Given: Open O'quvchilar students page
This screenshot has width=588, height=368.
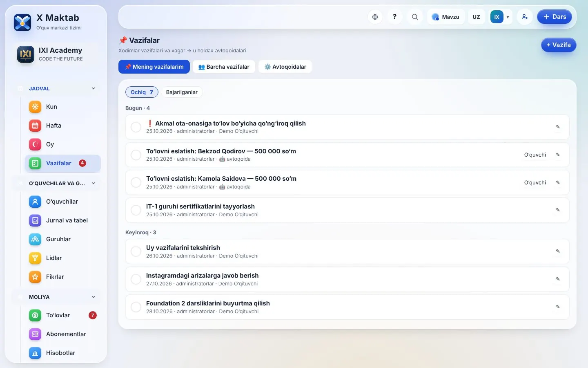Looking at the screenshot, I should pos(62,202).
